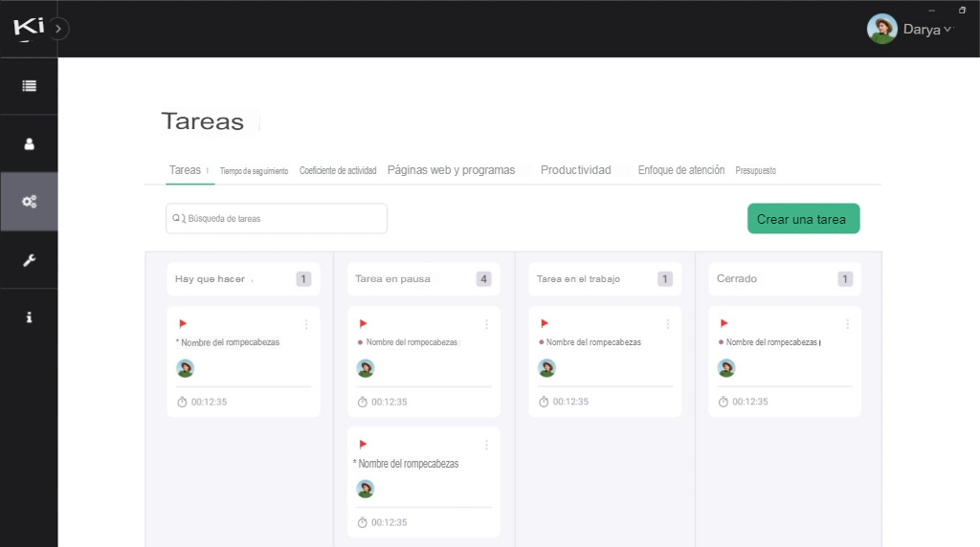The image size is (980, 547).
Task: Click avatar on lower Tarea en pausa card
Action: point(365,489)
